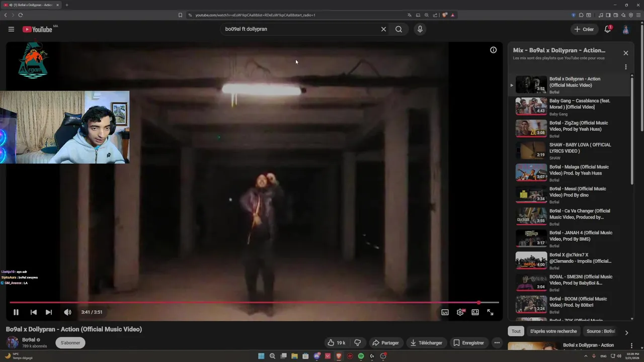
Task: Select Bo9al X @x7kira7 Impolis video
Action: (570, 260)
